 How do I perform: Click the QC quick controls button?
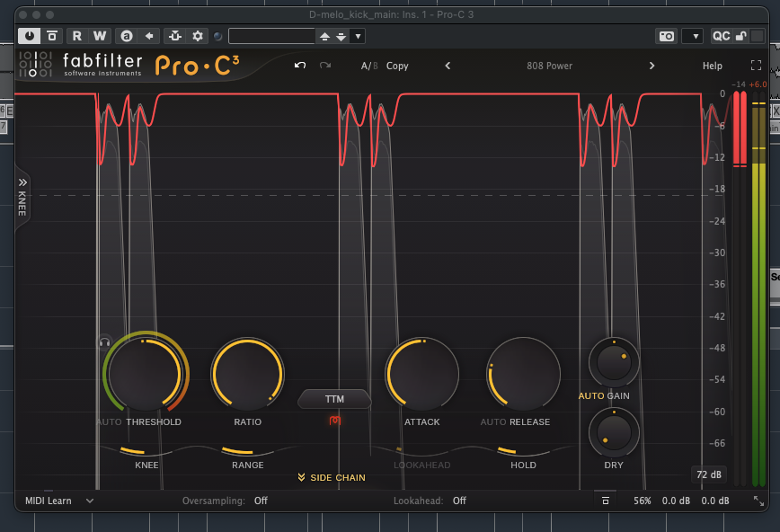[721, 36]
